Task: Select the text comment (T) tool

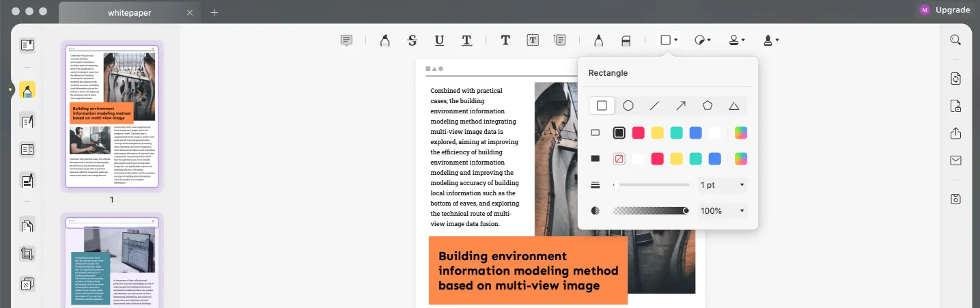Action: click(505, 40)
